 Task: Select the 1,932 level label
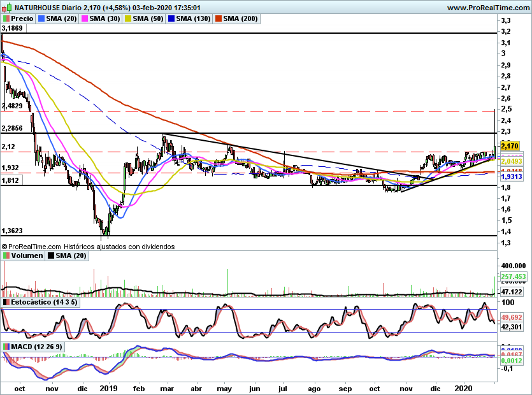[10, 168]
